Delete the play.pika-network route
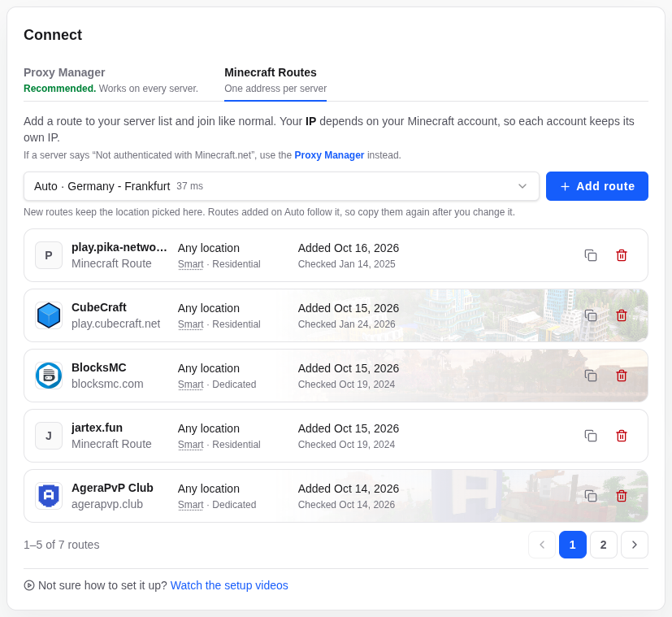Screen dimensions: 672x617 622,255
